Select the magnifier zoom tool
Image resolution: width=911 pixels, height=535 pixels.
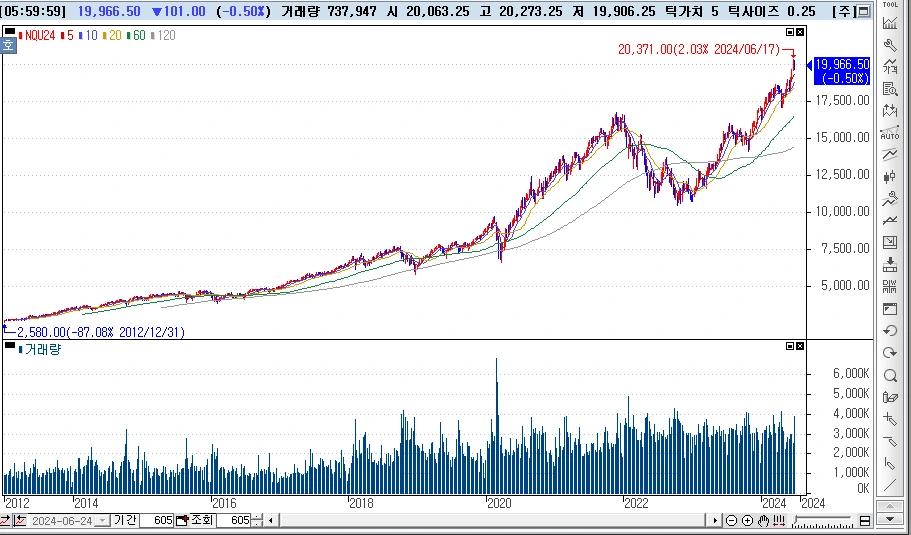[890, 375]
